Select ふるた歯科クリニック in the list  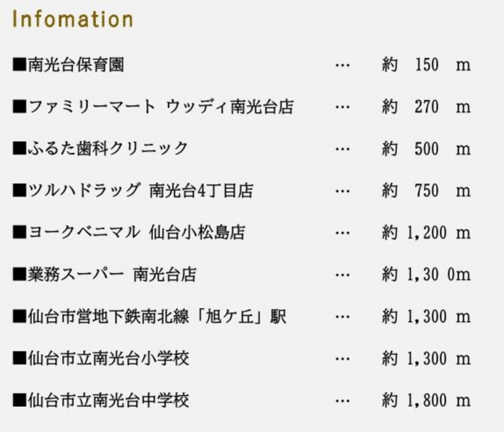coord(108,149)
